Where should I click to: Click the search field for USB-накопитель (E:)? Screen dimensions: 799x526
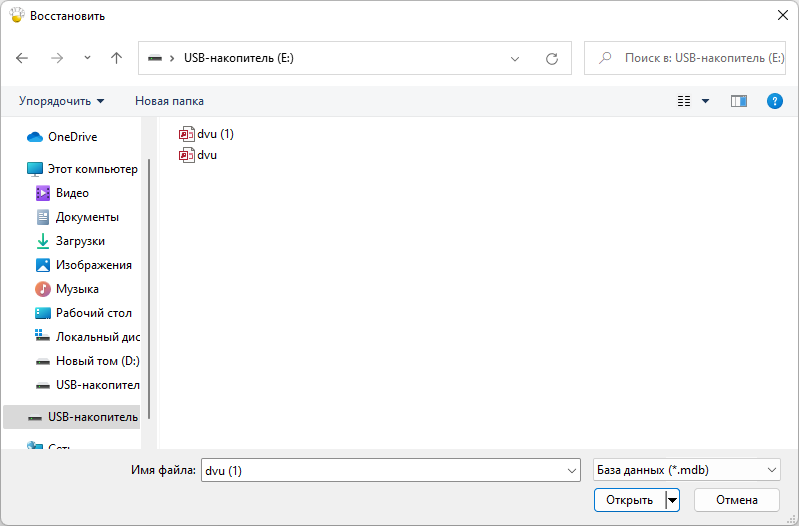(702, 58)
